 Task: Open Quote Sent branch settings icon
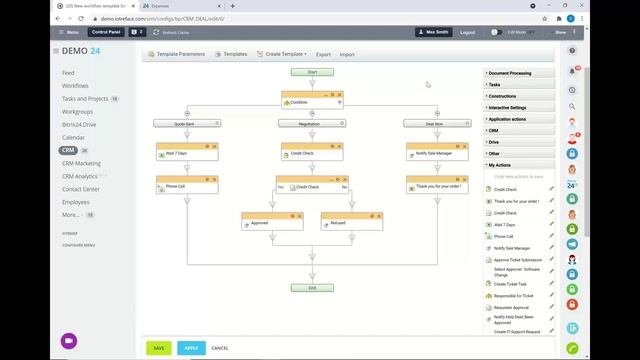pos(217,123)
